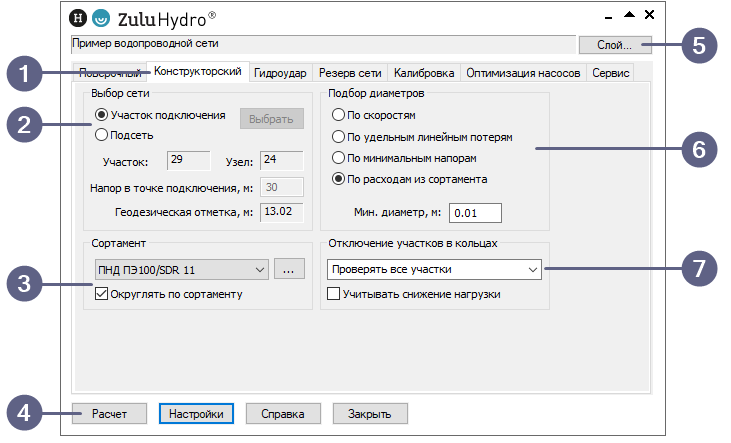
Task: Click the maximize triangle icon in title bar
Action: tap(629, 15)
